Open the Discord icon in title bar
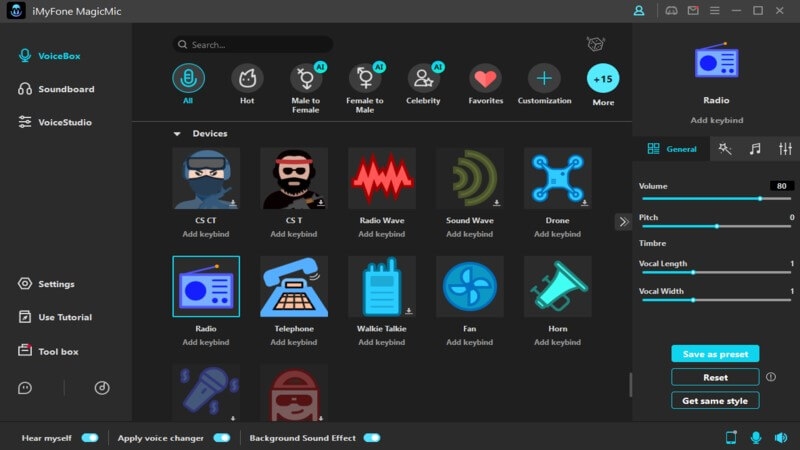This screenshot has height=450, width=800. pyautogui.click(x=671, y=11)
